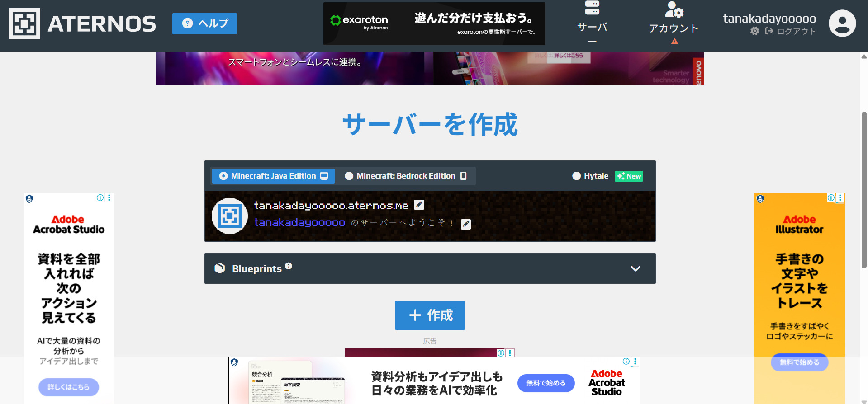Click the Aternos logo icon
Screen dimensions: 868x404
pyautogui.click(x=24, y=23)
